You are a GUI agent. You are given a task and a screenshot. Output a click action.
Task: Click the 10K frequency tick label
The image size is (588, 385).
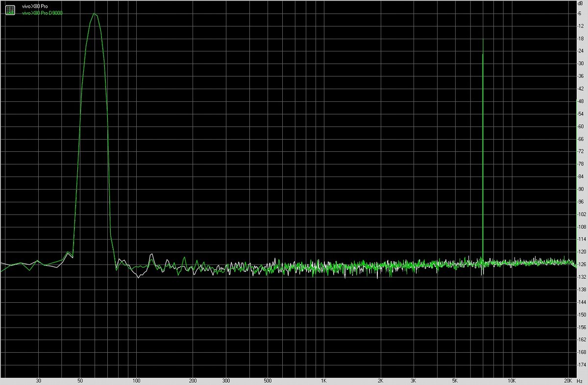[x=512, y=380]
